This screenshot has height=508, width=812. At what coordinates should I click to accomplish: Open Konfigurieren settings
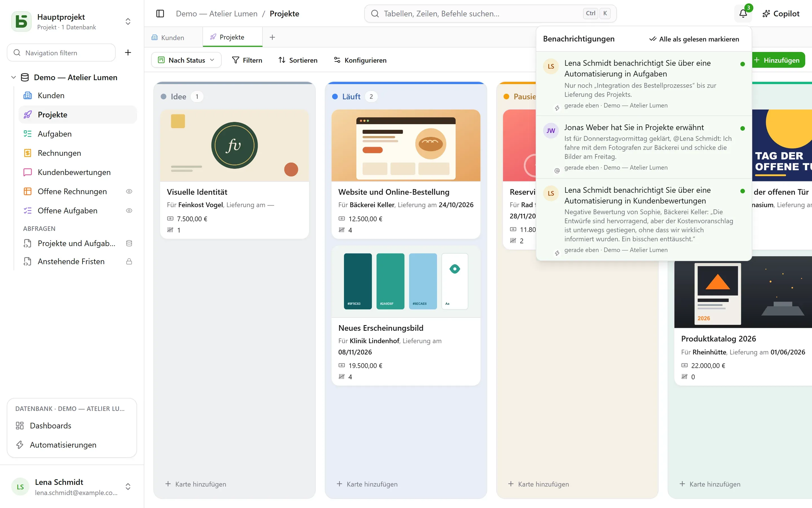[360, 60]
